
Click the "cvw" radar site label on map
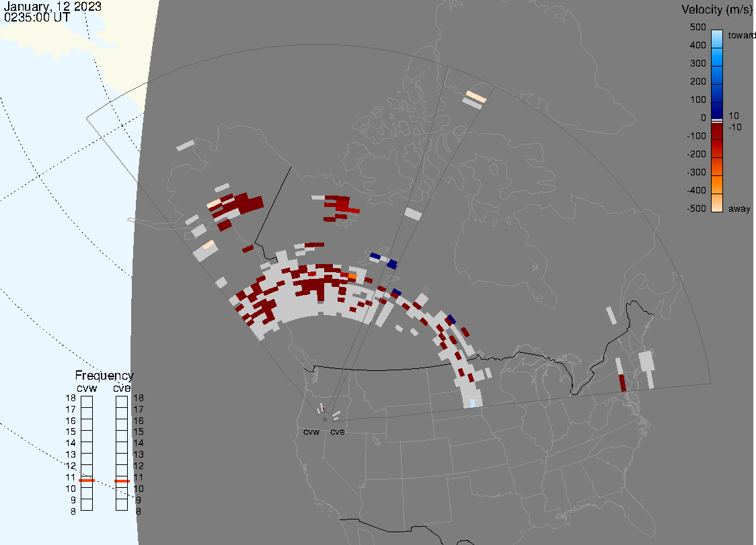(x=311, y=431)
